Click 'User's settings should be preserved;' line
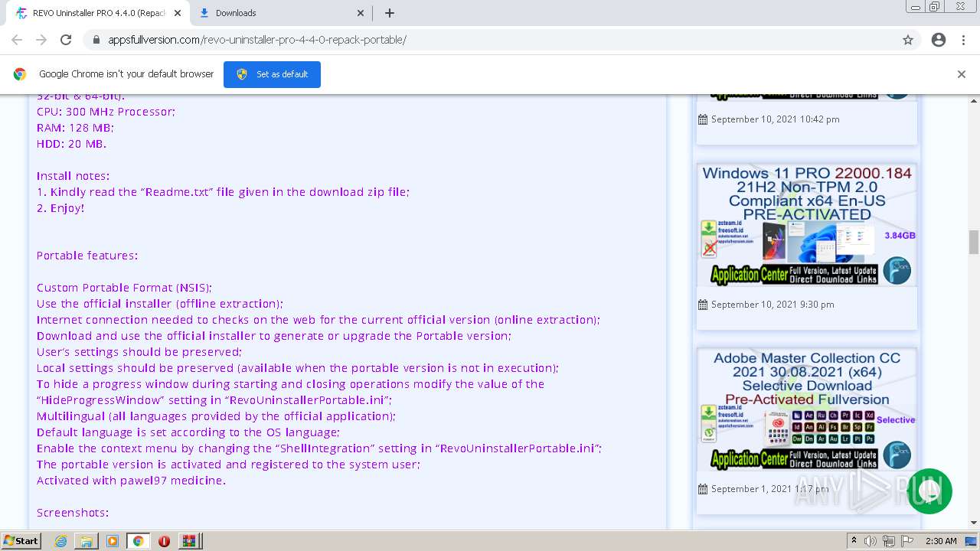This screenshot has height=551, width=980. point(139,352)
